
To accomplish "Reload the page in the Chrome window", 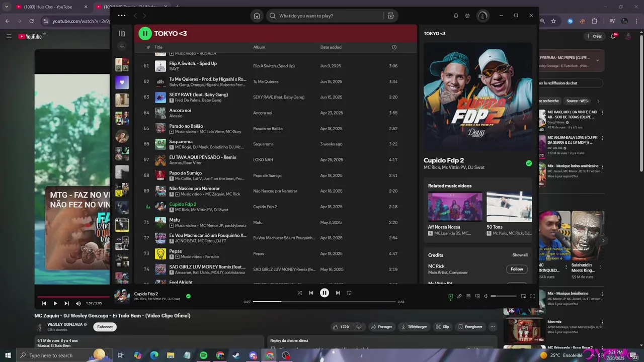I will pos(31,21).
